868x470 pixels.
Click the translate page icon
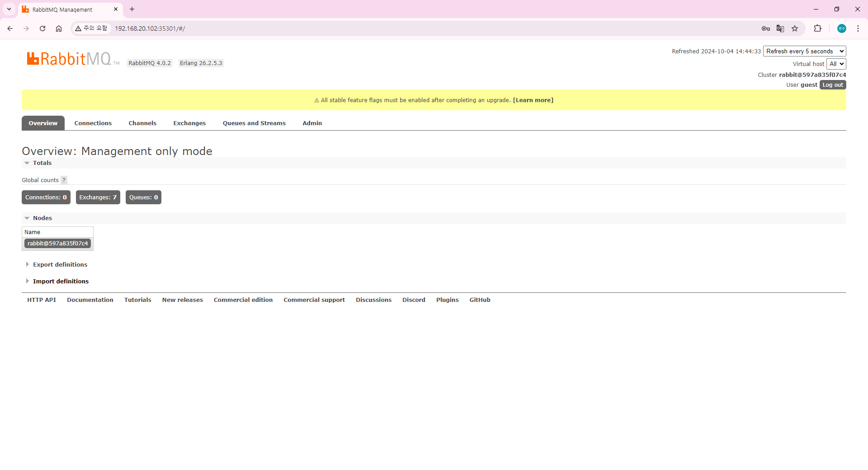[780, 28]
